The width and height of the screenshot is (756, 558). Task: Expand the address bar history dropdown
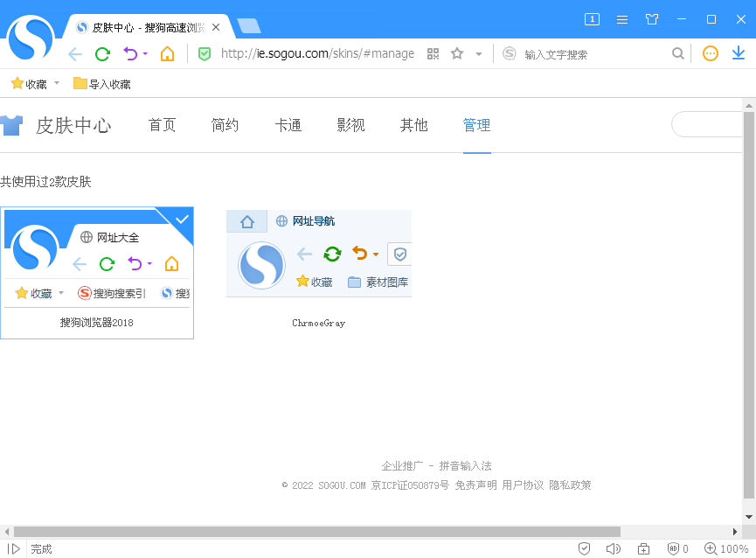[479, 54]
